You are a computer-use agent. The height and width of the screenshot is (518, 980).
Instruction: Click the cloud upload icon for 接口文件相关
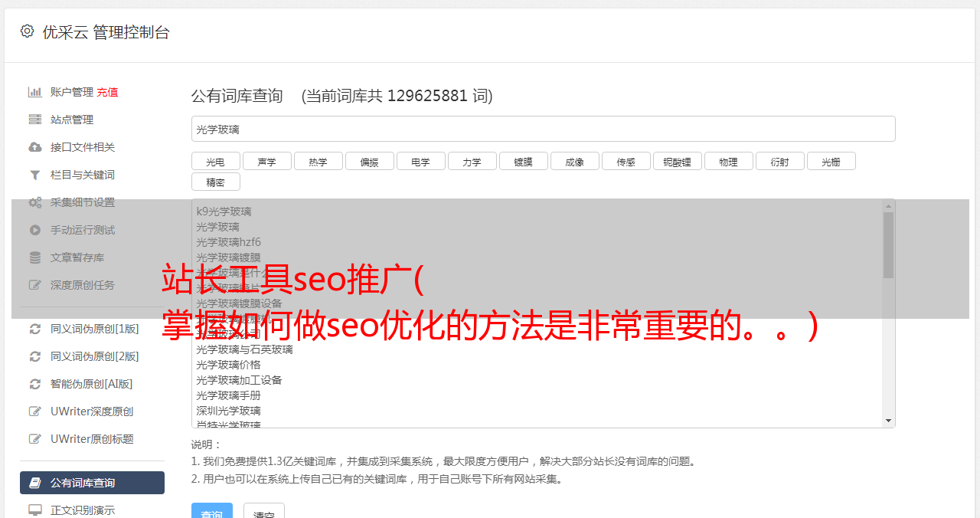tap(35, 147)
